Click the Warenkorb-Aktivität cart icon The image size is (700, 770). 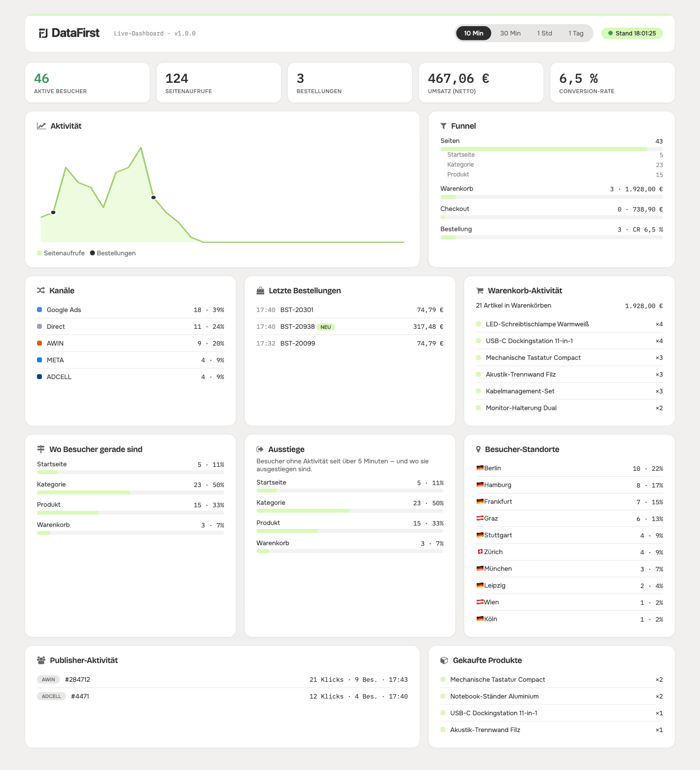point(480,291)
